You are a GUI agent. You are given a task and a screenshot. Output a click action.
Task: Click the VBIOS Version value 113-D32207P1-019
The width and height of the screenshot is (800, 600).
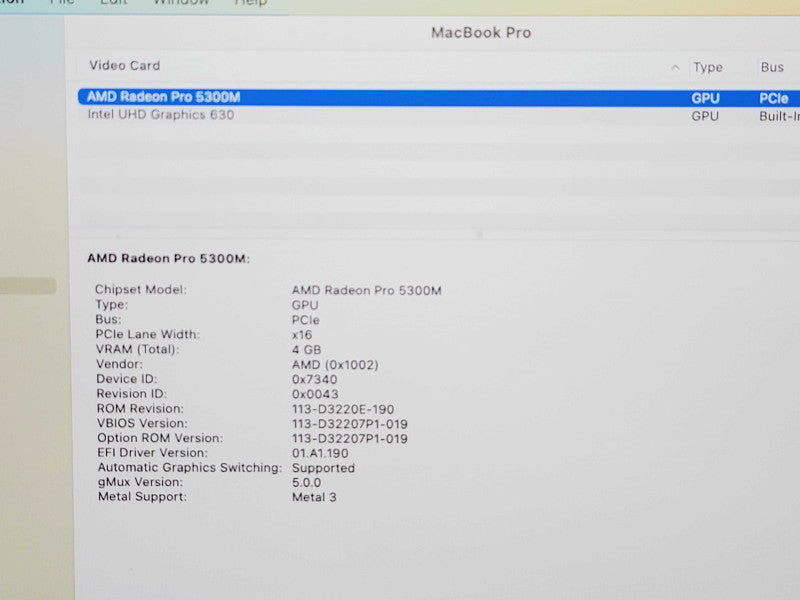coord(349,424)
